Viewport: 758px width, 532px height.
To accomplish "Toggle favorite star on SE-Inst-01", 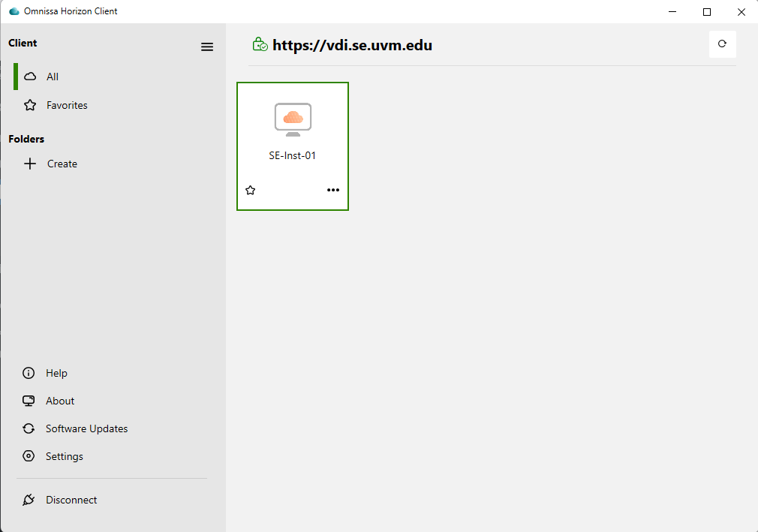I will pos(251,191).
